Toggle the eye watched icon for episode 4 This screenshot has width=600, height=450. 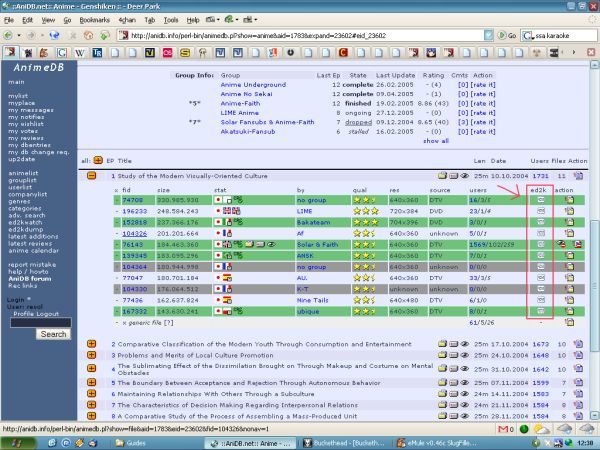click(465, 369)
